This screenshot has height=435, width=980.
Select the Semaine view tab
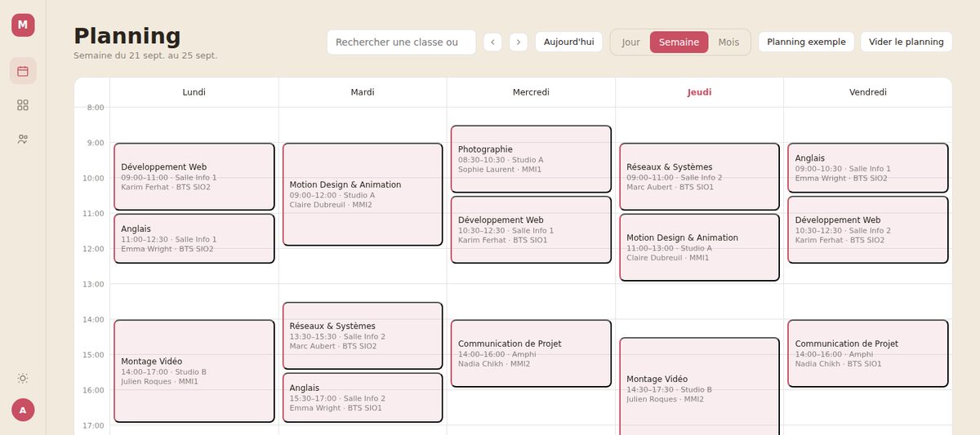coord(679,42)
